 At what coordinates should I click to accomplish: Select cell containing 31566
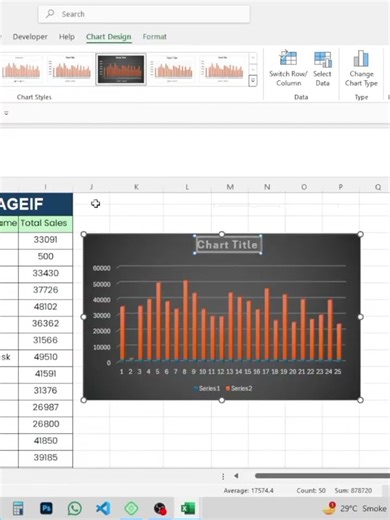point(45,340)
